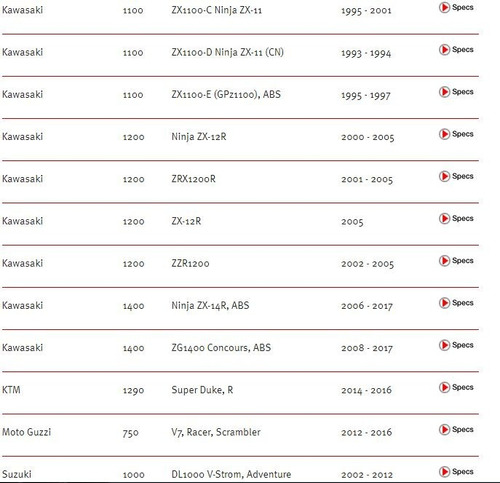
Task: Click the V7, Racer, Scrambler model text
Action: 216,432
